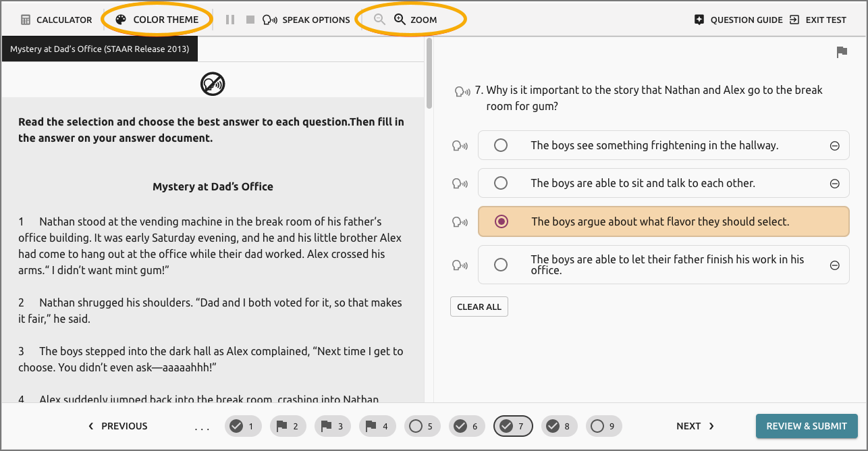Select 'let their father finish his work' radio
868x451 pixels.
tap(501, 265)
